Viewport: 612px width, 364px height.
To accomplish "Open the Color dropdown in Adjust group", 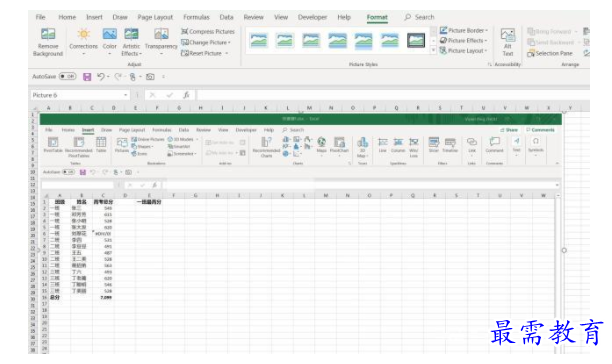I will [109, 42].
